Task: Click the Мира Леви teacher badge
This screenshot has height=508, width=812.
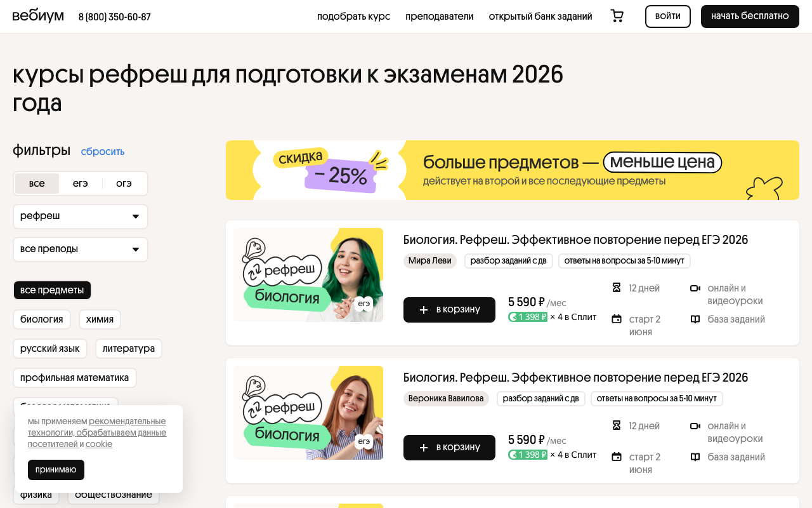Action: pyautogui.click(x=429, y=260)
